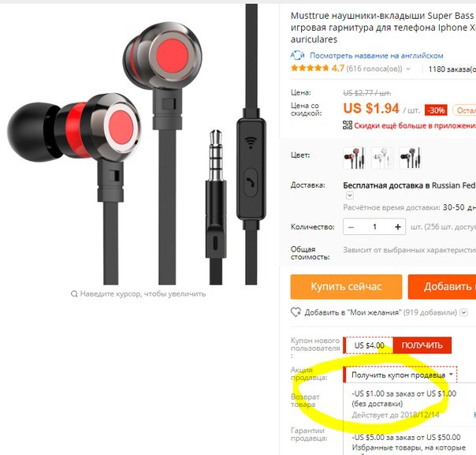Open Посмотреть название на английском link
The height and width of the screenshot is (455, 476).
[377, 55]
